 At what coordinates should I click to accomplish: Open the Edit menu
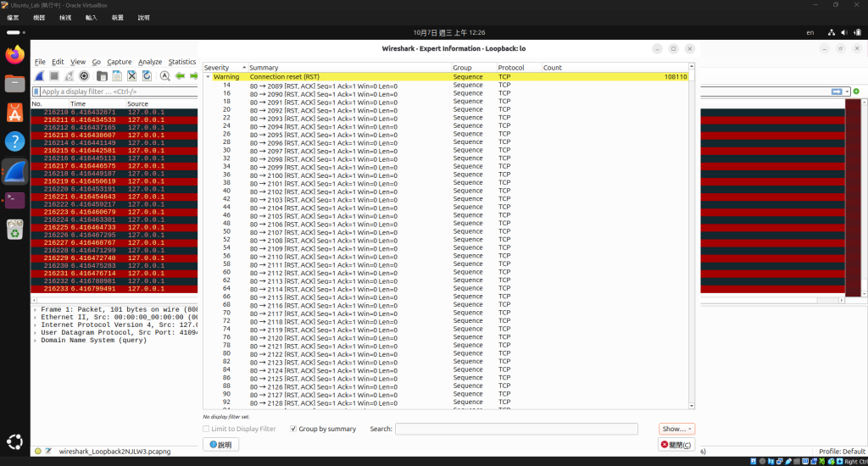(x=58, y=62)
